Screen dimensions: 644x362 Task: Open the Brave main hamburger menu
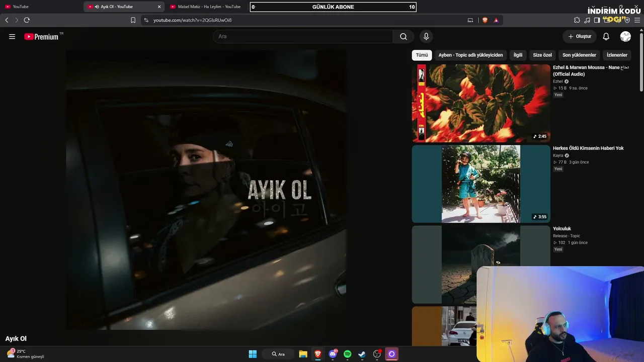(x=637, y=20)
